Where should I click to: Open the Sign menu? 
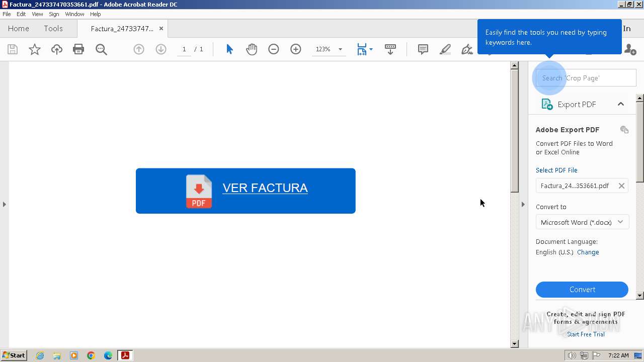[x=54, y=14]
